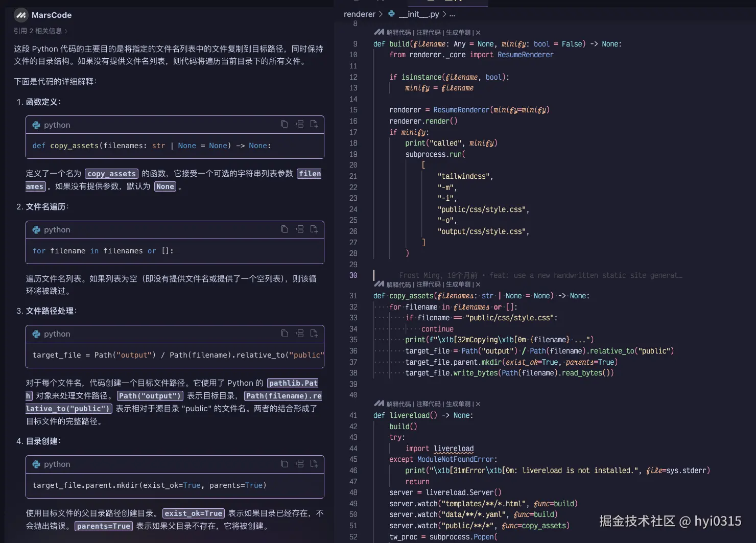Insert 'for filename in filenames' snippet at cursor

[300, 229]
